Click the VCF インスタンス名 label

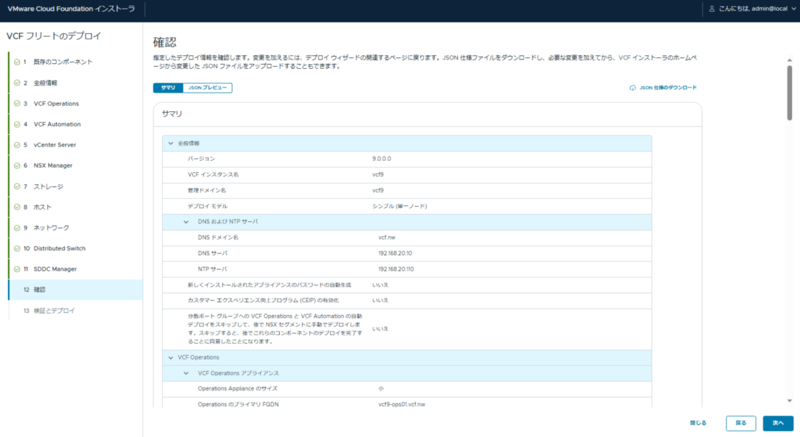pos(213,175)
